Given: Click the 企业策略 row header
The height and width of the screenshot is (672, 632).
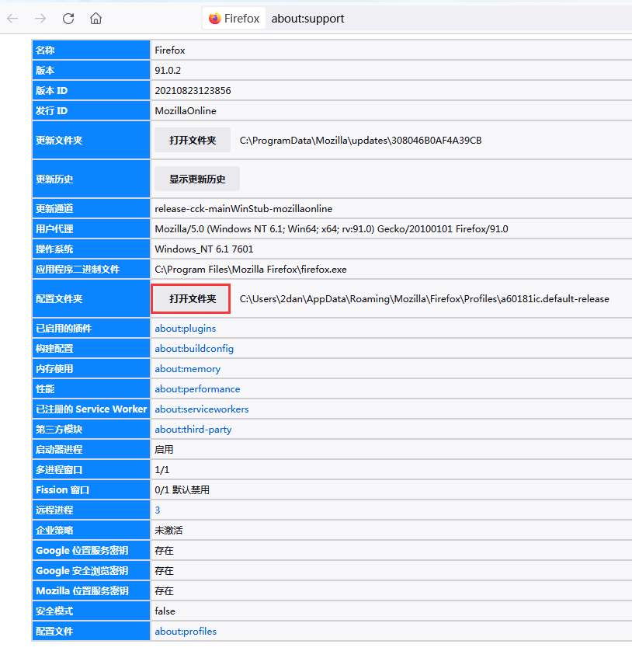Looking at the screenshot, I should (91, 530).
